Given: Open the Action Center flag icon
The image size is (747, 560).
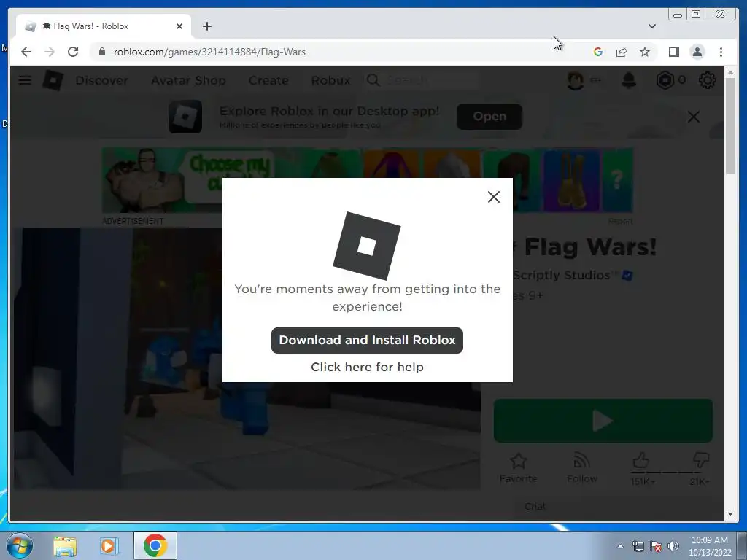Looking at the screenshot, I should pyautogui.click(x=656, y=546).
